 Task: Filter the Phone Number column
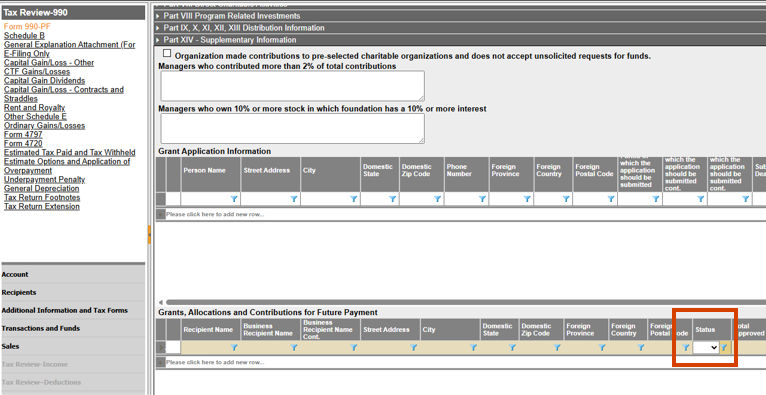tap(483, 199)
